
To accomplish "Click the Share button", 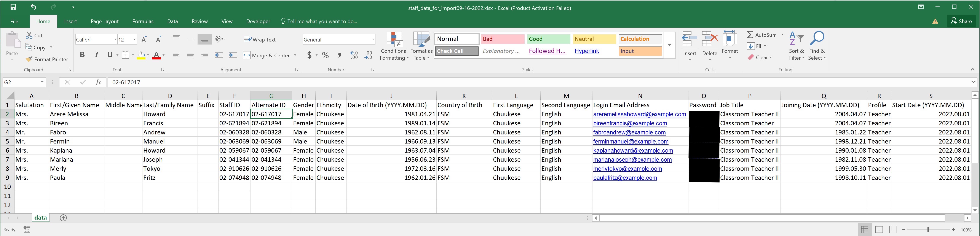I will point(962,21).
